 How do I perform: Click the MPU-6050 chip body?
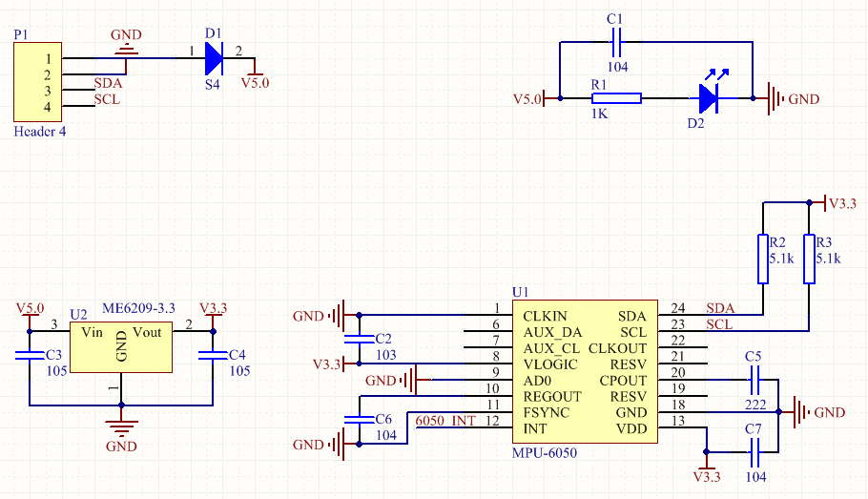point(585,371)
